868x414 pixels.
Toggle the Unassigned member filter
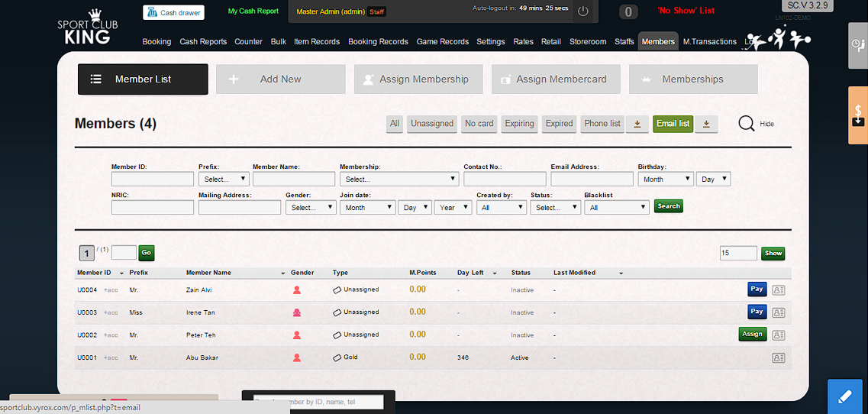432,124
